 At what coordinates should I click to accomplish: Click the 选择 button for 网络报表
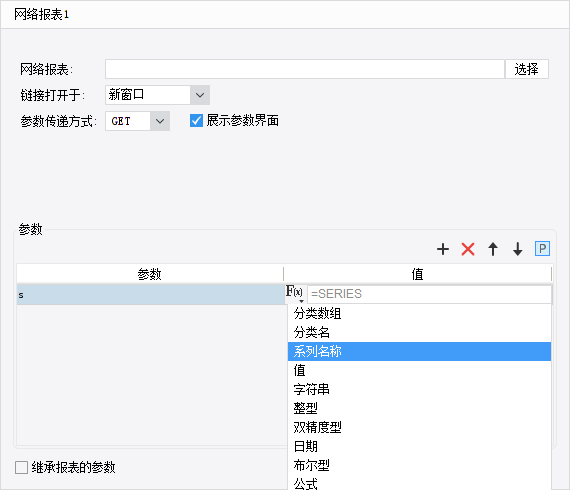point(527,69)
